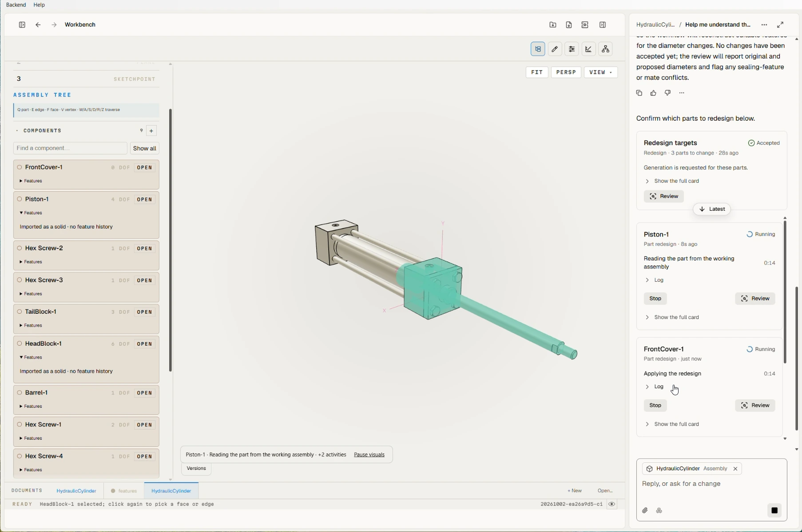Image resolution: width=802 pixels, height=532 pixels.
Task: Open the Help menu
Action: click(x=39, y=5)
